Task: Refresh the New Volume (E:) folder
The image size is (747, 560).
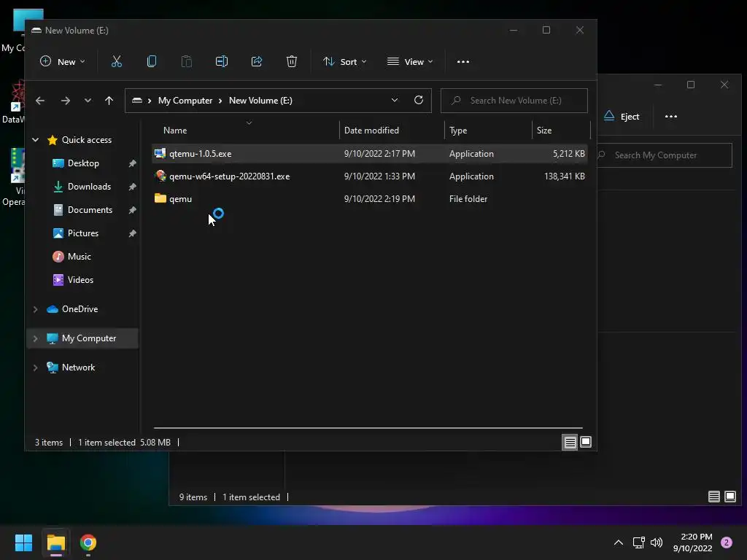Action: pos(418,100)
